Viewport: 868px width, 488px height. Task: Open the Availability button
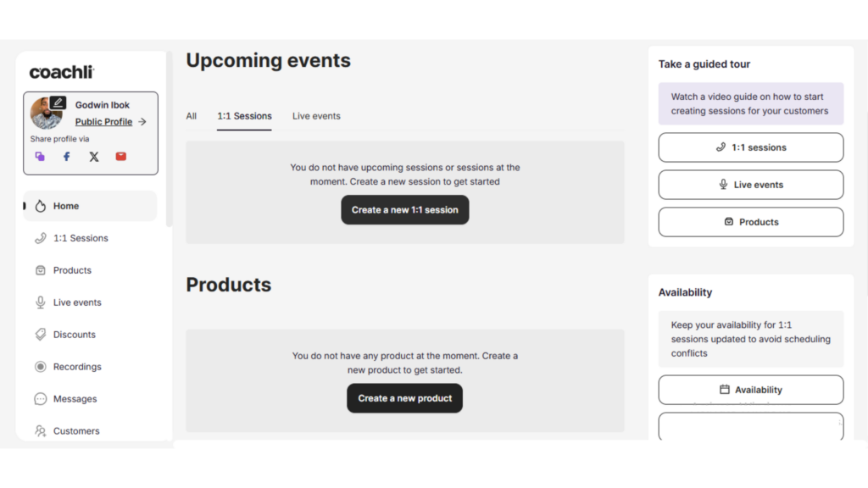(x=751, y=390)
